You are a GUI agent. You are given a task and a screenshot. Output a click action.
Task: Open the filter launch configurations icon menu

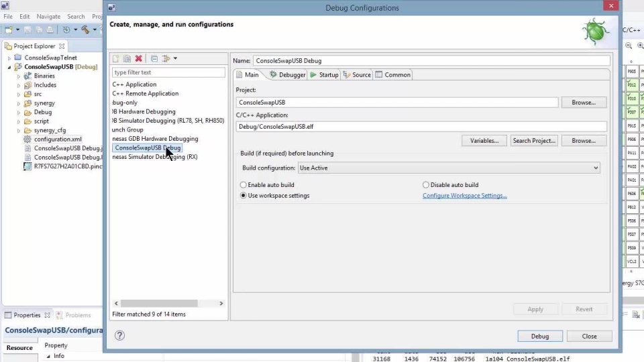tap(167, 59)
